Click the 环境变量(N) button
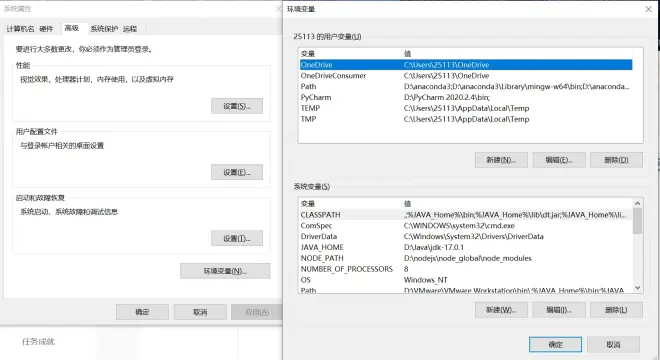The height and width of the screenshot is (360, 660). tap(225, 271)
